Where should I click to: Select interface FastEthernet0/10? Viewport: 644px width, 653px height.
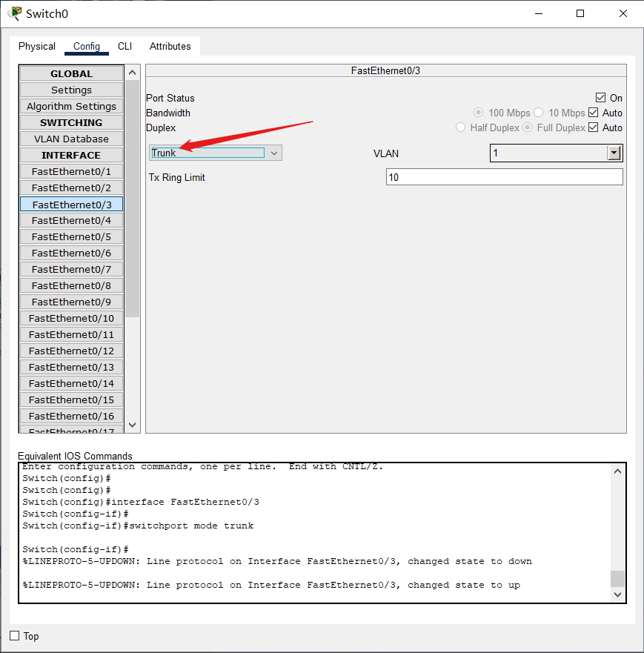pyautogui.click(x=72, y=318)
